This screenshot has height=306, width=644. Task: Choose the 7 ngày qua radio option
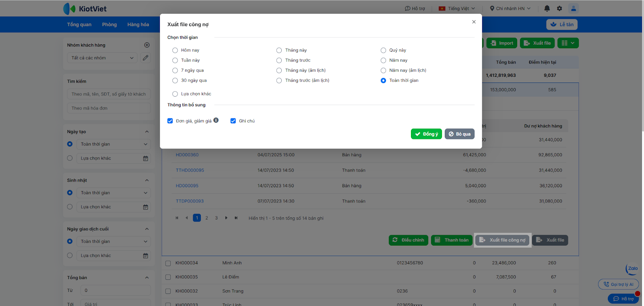click(175, 70)
